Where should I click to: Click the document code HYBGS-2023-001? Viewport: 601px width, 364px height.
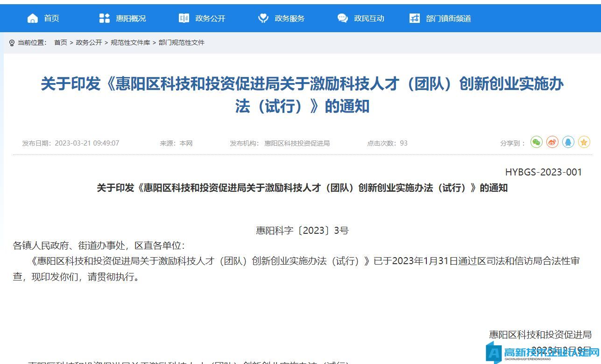point(544,172)
